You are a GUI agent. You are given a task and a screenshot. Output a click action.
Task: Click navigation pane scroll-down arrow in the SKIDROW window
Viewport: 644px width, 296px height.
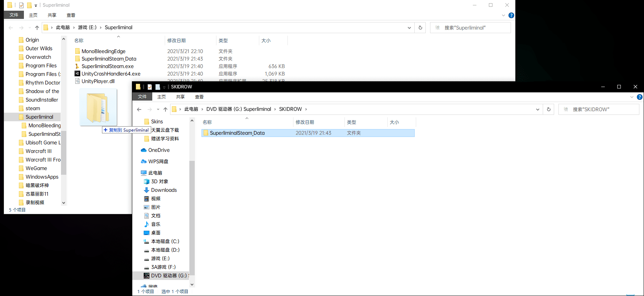tap(192, 284)
